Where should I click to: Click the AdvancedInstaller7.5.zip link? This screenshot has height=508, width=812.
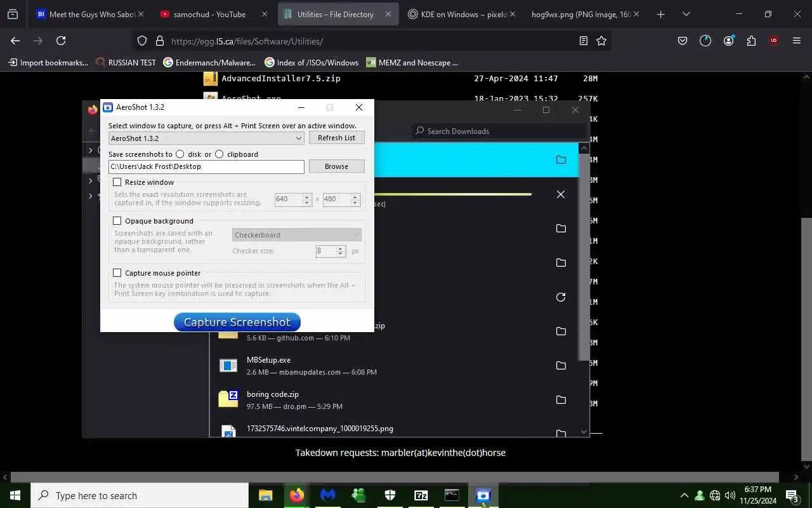click(x=280, y=79)
